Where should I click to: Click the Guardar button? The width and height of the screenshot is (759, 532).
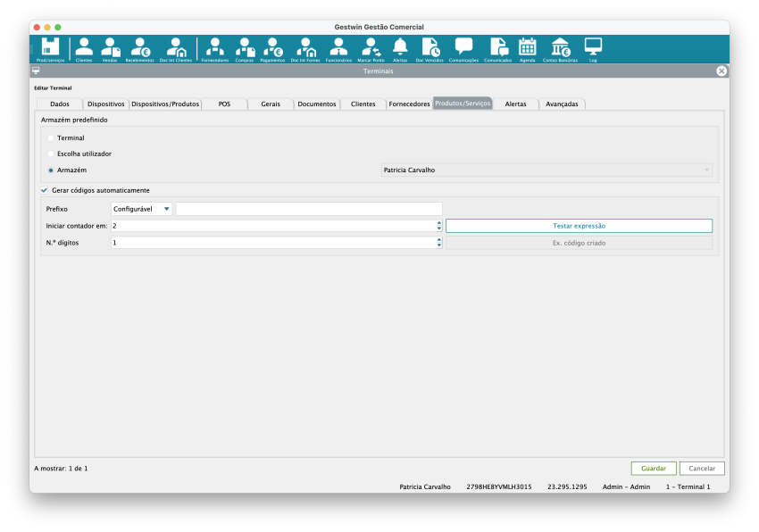click(x=653, y=469)
